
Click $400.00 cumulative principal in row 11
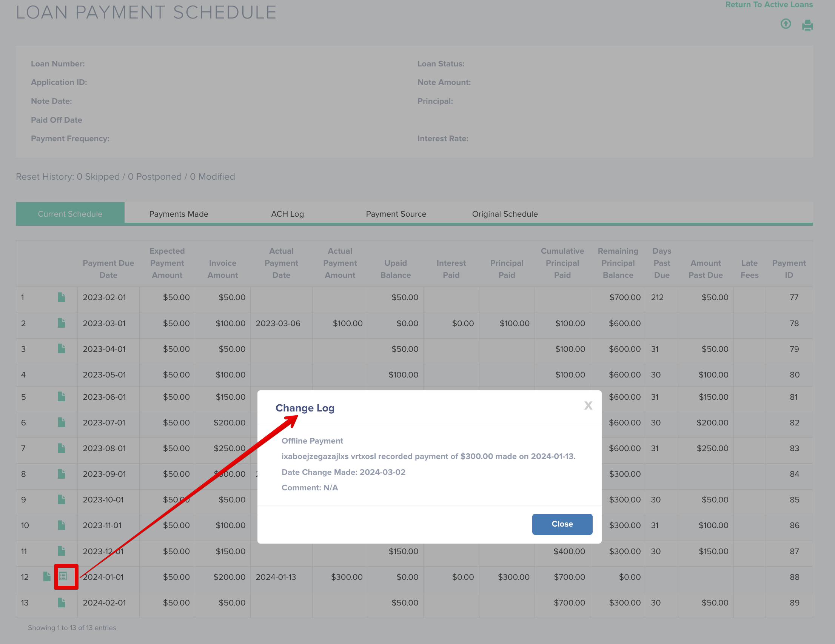[x=569, y=551]
